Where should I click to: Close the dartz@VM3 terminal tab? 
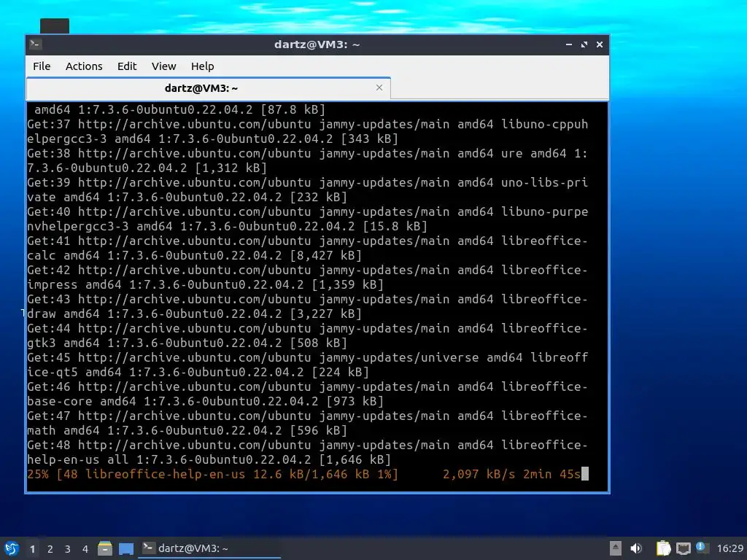[379, 87]
